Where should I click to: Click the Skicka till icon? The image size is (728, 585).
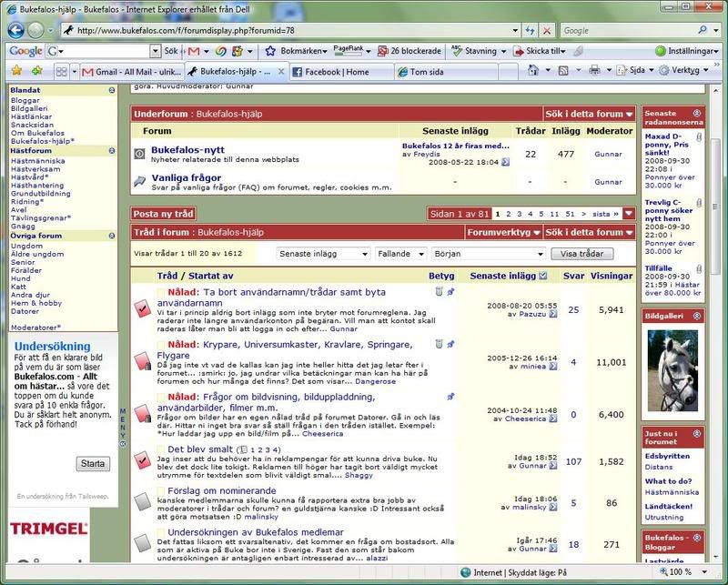[518, 51]
